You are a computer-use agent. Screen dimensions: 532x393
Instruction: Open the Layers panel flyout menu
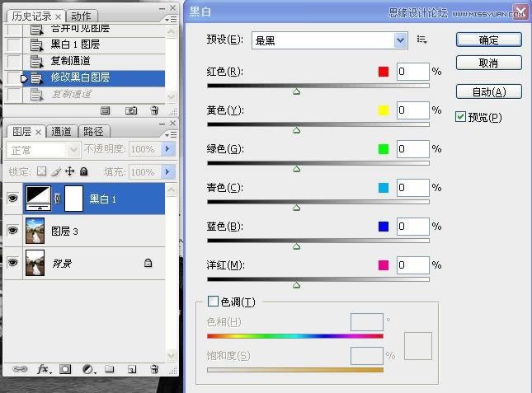coord(171,131)
